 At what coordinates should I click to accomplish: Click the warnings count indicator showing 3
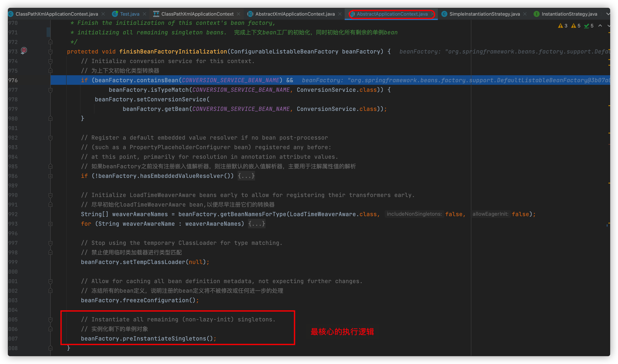point(563,26)
